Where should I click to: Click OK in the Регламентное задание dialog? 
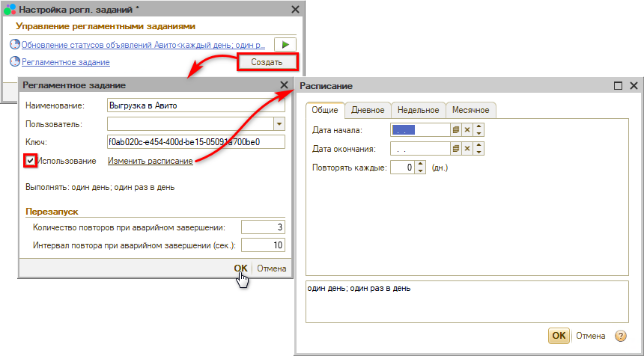coord(240,268)
